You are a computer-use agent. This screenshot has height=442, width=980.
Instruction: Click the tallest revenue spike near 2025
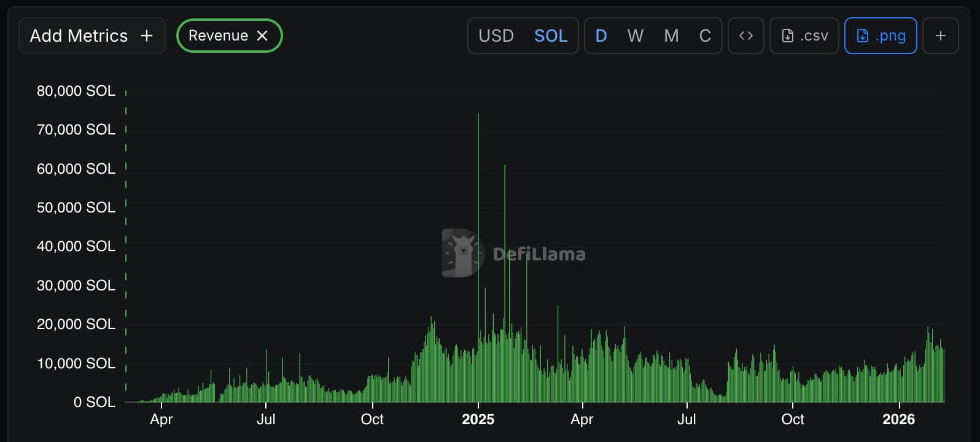[x=478, y=184]
